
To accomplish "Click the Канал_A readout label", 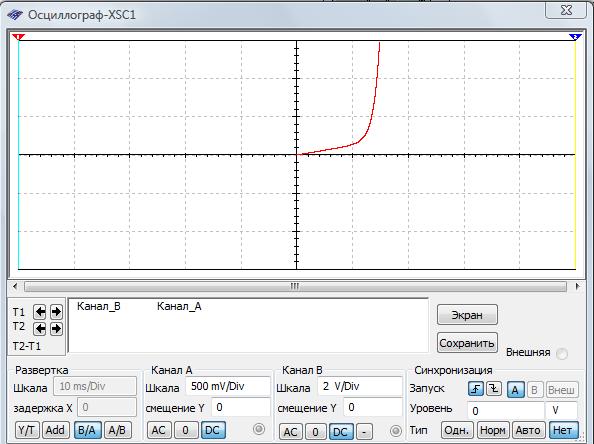I will tap(179, 306).
